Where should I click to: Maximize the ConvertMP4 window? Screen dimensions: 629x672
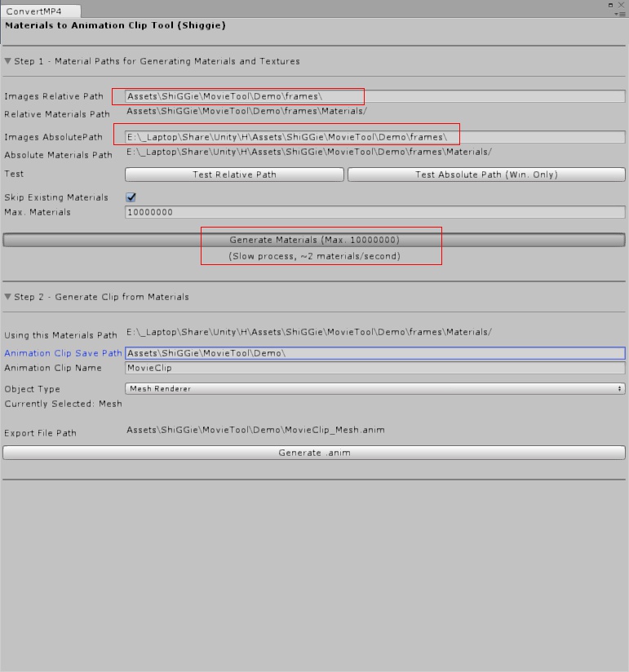[x=610, y=5]
